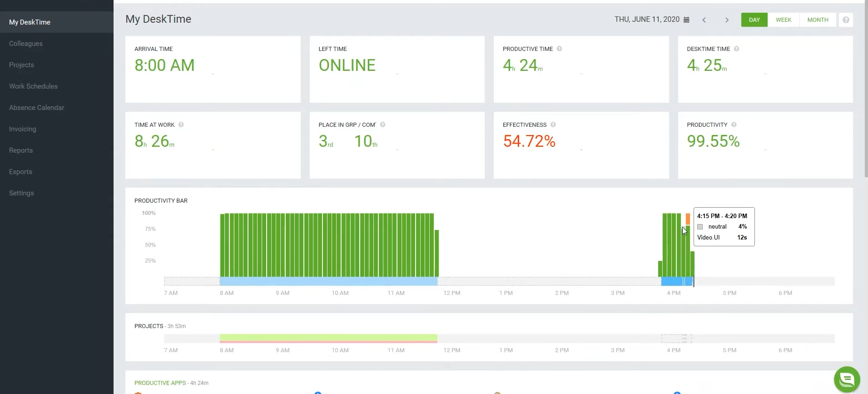Viewport: 868px width, 394px height.
Task: Click the page vertical scrollbar
Action: tap(866, 89)
